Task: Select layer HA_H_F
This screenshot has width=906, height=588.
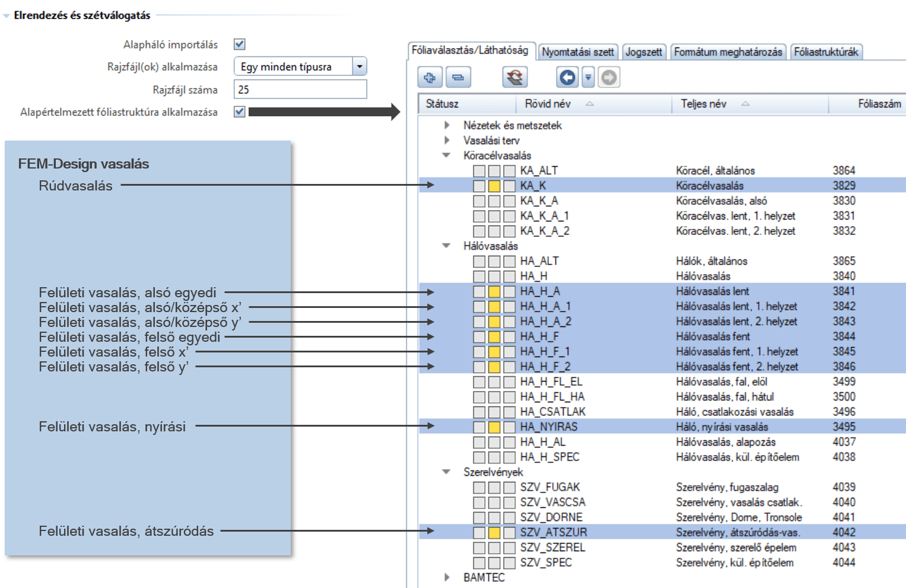Action: [539, 336]
